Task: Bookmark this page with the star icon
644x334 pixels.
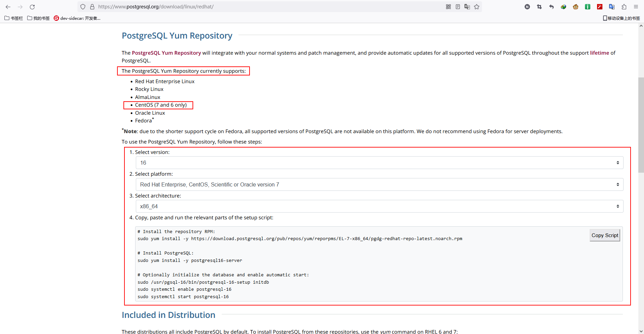Action: pos(477,7)
